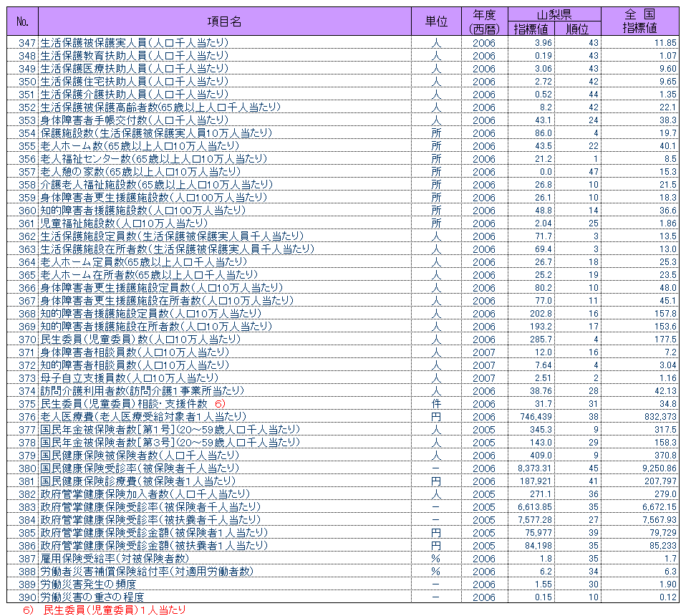Open item 384 受診率(被扶養者千人当たり) link
This screenshot has width=686, height=616.
pyautogui.click(x=150, y=520)
